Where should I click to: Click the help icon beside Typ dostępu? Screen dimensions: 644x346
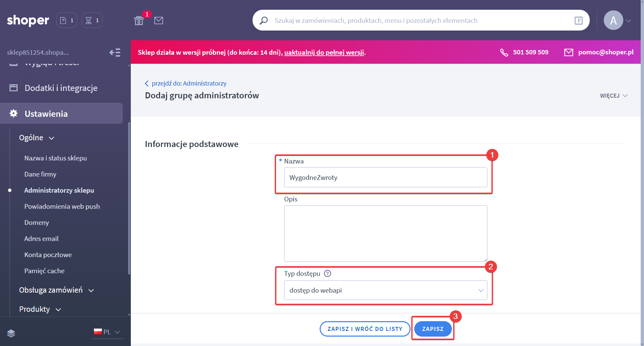coord(327,274)
